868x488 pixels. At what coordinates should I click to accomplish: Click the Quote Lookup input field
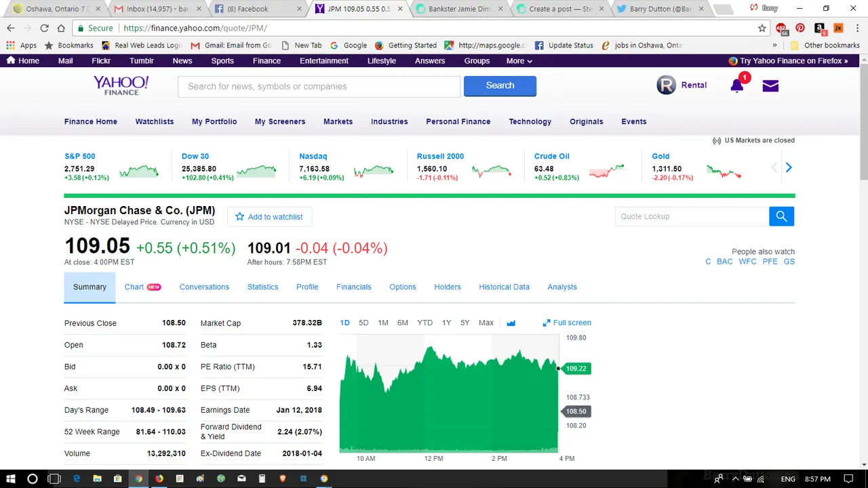[x=692, y=216]
